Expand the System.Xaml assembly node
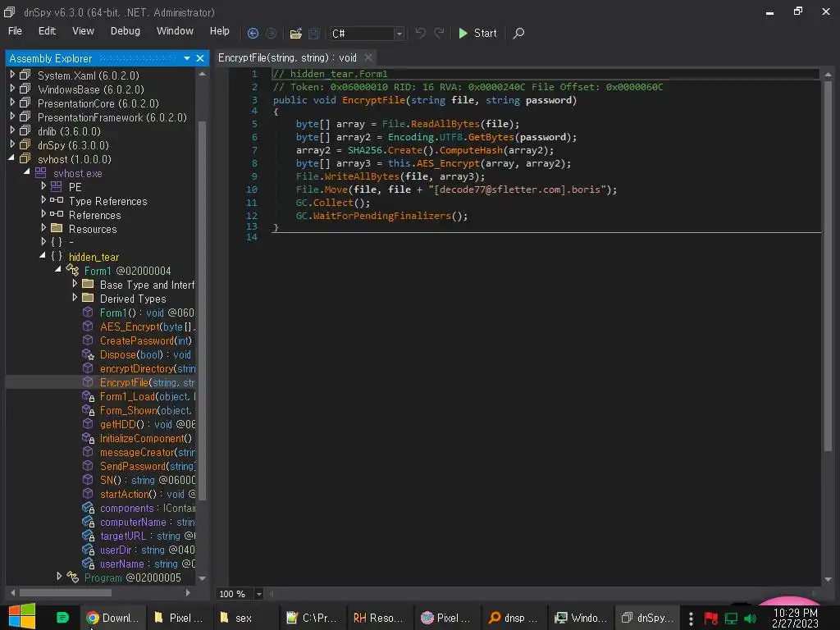This screenshot has width=840, height=630. coord(12,75)
